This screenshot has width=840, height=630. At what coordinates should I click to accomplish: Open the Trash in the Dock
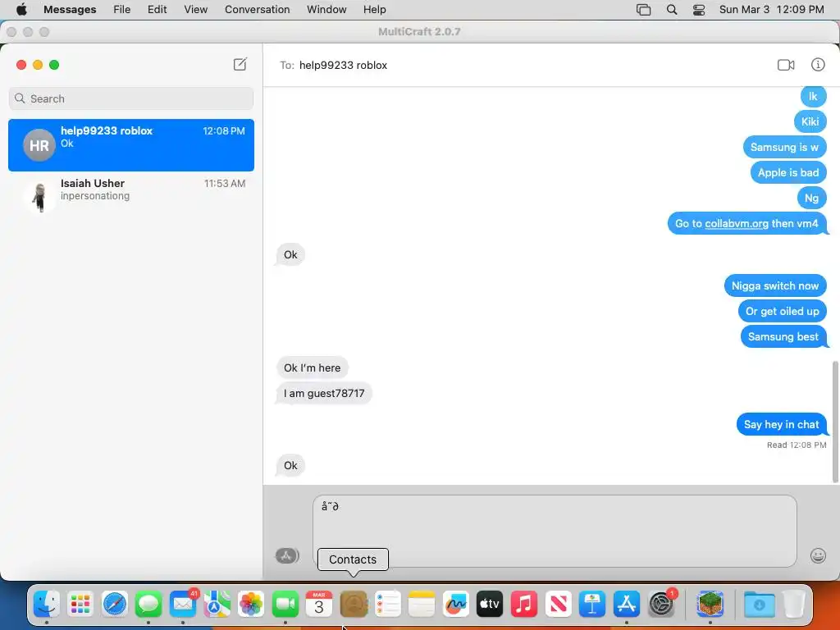point(794,605)
